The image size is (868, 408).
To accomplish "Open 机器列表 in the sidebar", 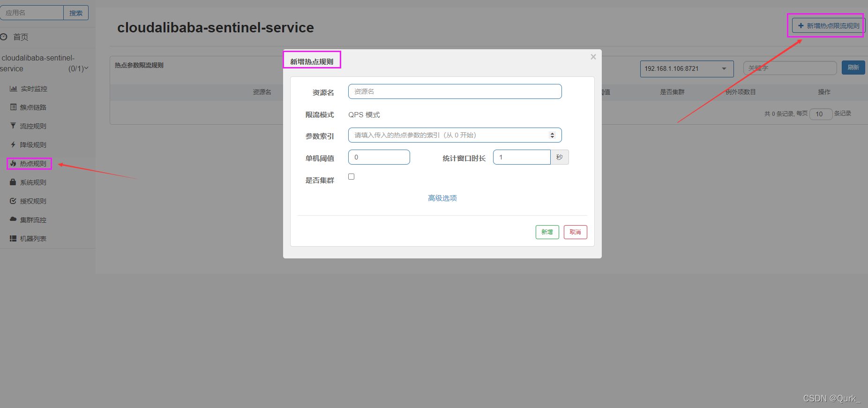I will 33,239.
